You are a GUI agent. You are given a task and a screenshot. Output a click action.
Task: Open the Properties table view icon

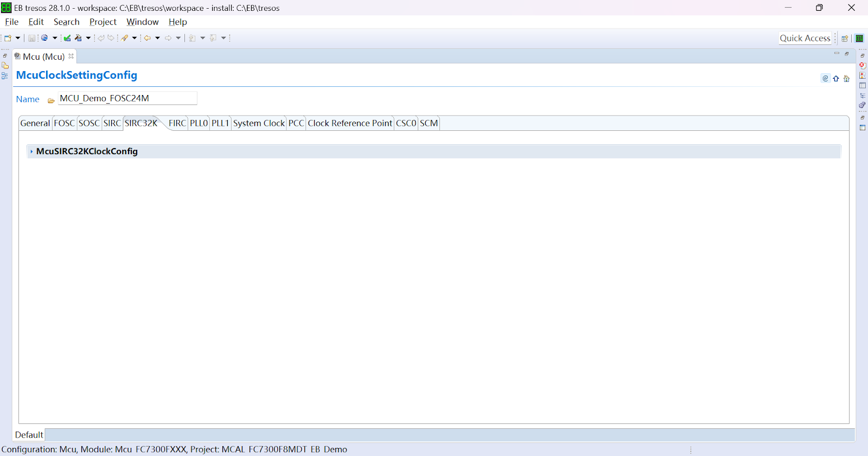tap(863, 86)
